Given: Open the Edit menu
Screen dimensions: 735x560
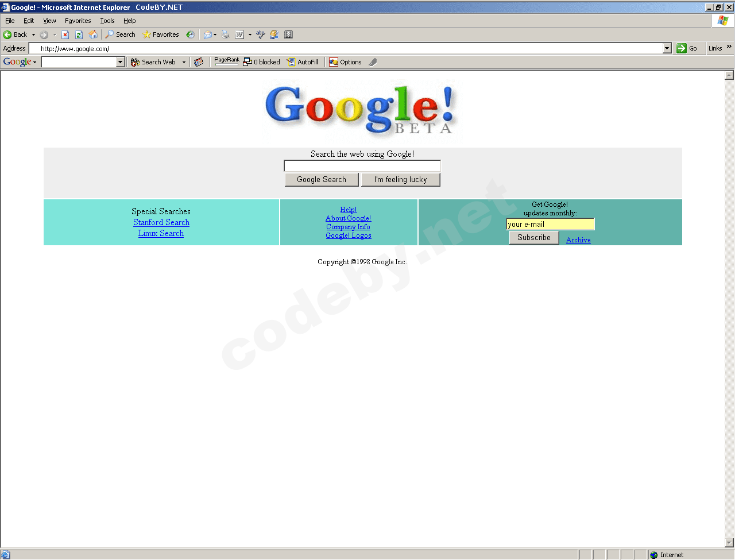Looking at the screenshot, I should coord(29,21).
